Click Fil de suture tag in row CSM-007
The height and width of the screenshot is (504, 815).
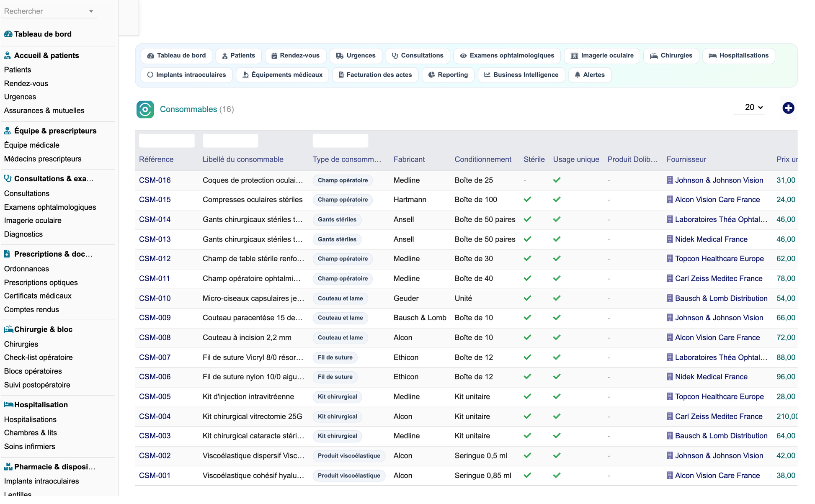tap(335, 357)
